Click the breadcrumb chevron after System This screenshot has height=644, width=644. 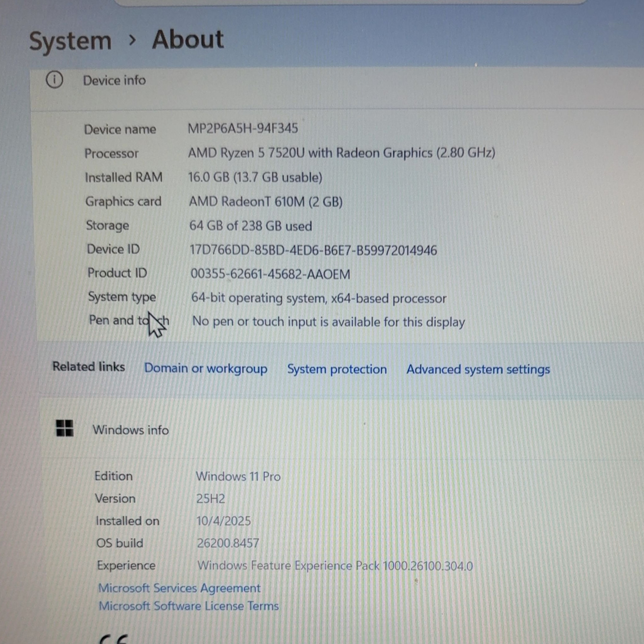click(x=132, y=40)
